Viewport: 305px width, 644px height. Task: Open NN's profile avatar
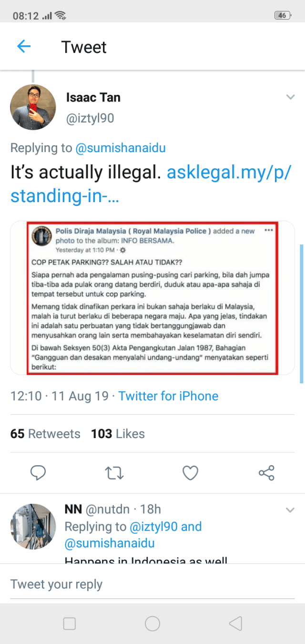pyautogui.click(x=33, y=526)
